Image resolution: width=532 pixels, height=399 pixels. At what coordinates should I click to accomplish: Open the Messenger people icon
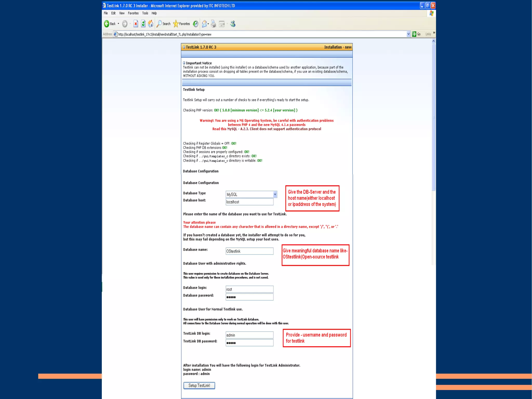point(233,24)
